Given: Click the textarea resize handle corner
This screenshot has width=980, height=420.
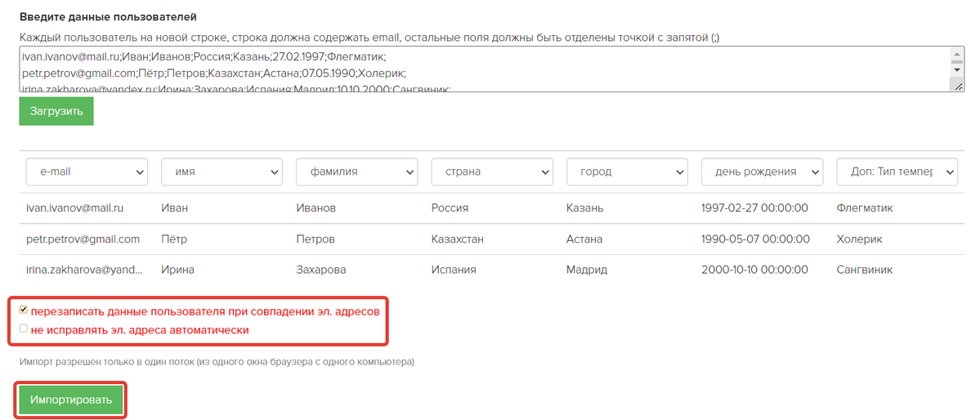Looking at the screenshot, I should (959, 87).
